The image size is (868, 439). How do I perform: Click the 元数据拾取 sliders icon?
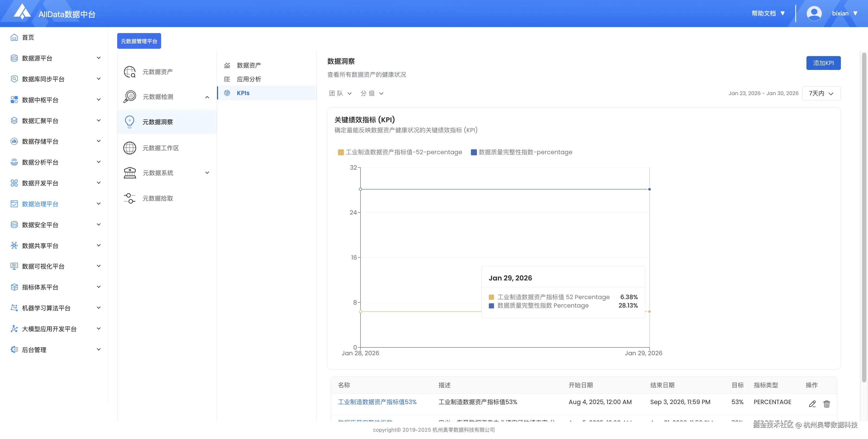pyautogui.click(x=130, y=198)
